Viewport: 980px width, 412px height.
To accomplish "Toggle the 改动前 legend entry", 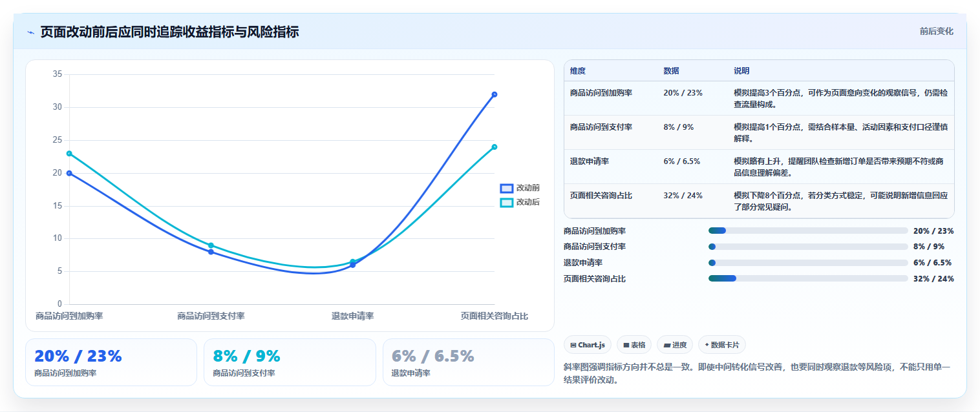I will point(520,188).
